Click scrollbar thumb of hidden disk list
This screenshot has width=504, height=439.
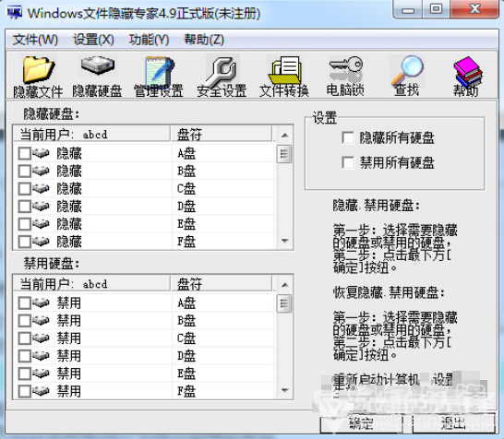click(284, 154)
